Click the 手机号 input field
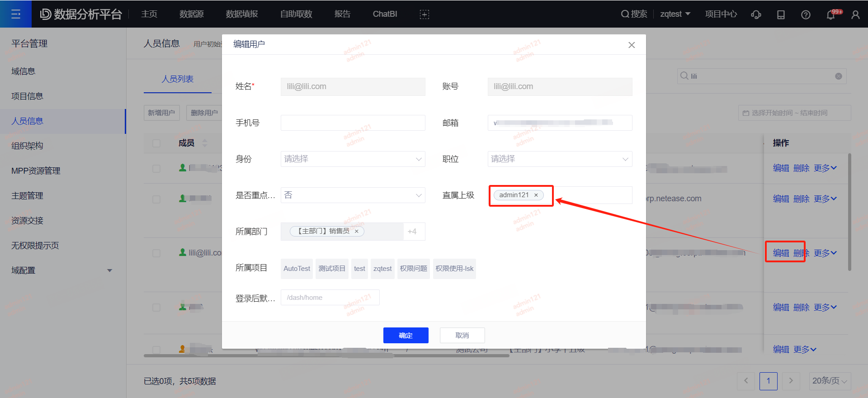Viewport: 868px width, 398px height. pos(353,123)
